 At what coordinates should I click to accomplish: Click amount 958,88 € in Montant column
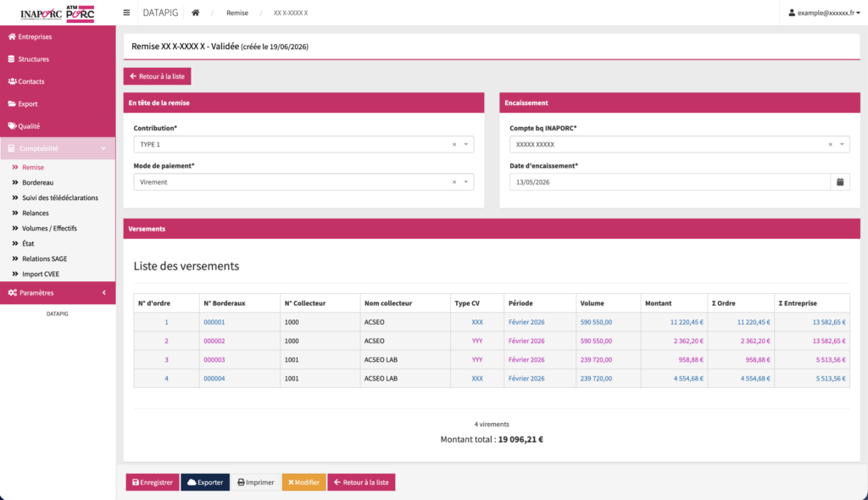(691, 360)
